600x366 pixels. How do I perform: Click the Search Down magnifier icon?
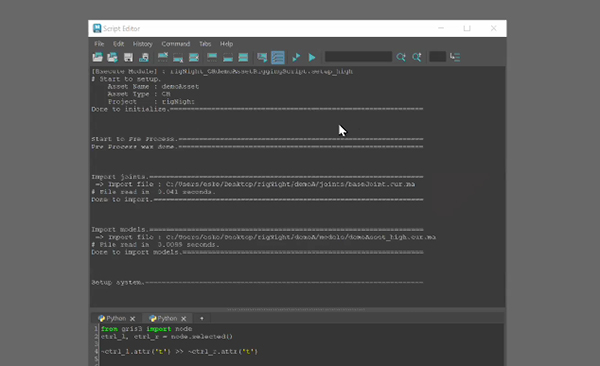401,57
